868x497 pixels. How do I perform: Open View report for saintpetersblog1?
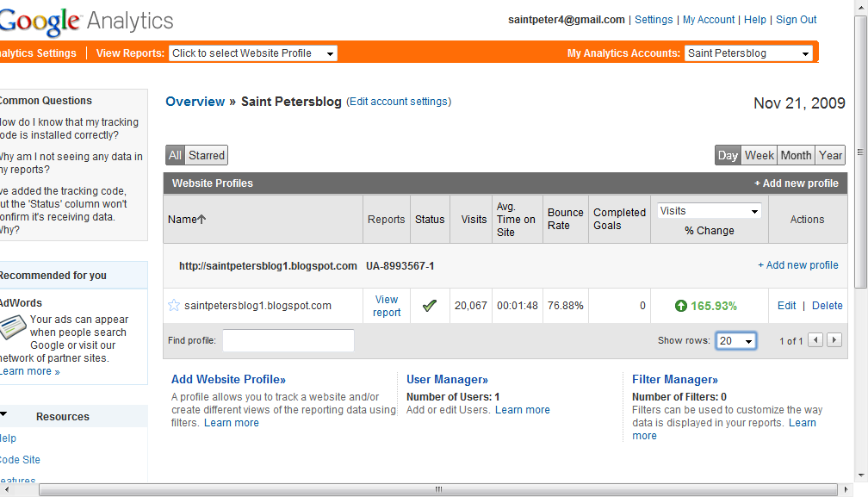[387, 306]
